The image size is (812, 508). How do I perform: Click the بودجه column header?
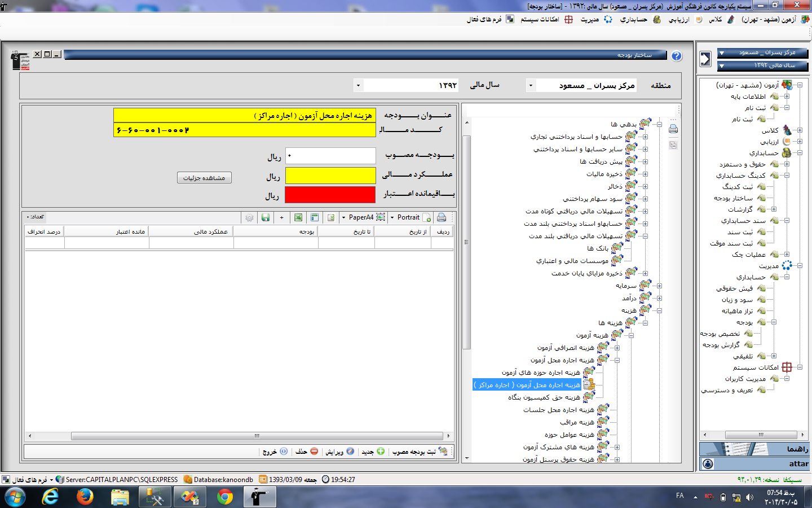pos(276,231)
